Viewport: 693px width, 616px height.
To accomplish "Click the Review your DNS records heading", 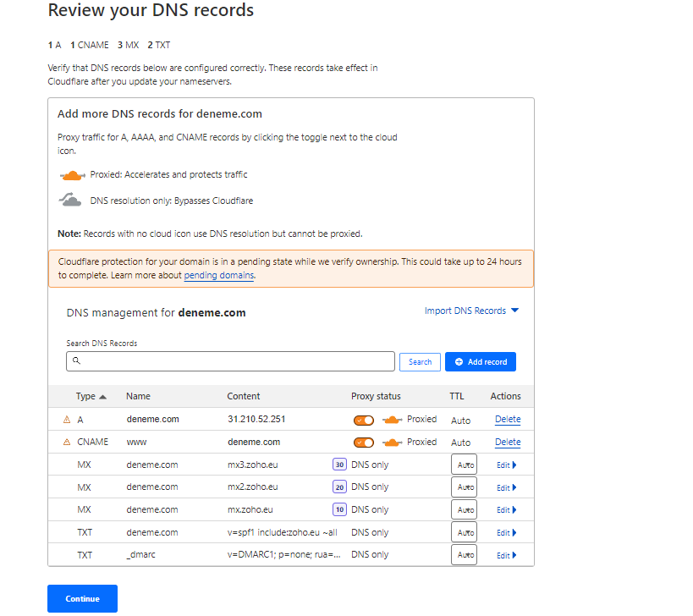I will tap(151, 10).
